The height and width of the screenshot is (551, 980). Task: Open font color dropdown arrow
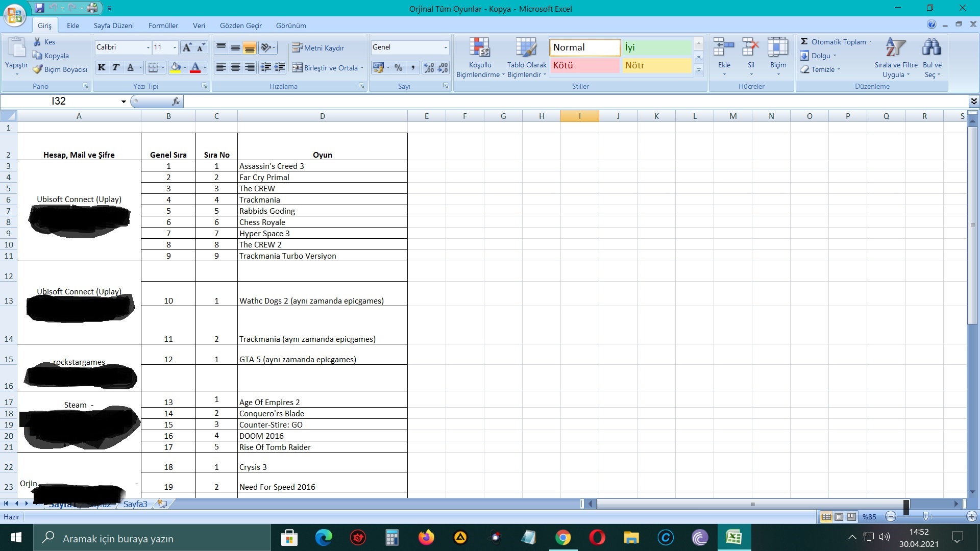pyautogui.click(x=205, y=67)
